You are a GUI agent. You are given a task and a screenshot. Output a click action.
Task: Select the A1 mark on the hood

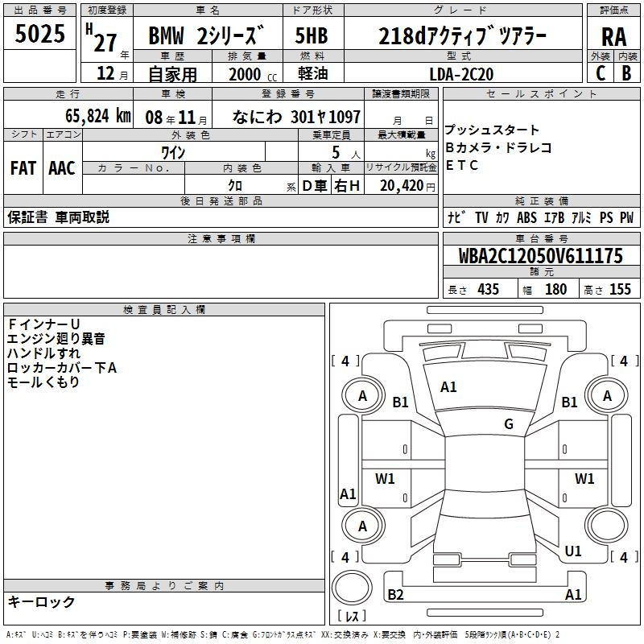(x=448, y=387)
